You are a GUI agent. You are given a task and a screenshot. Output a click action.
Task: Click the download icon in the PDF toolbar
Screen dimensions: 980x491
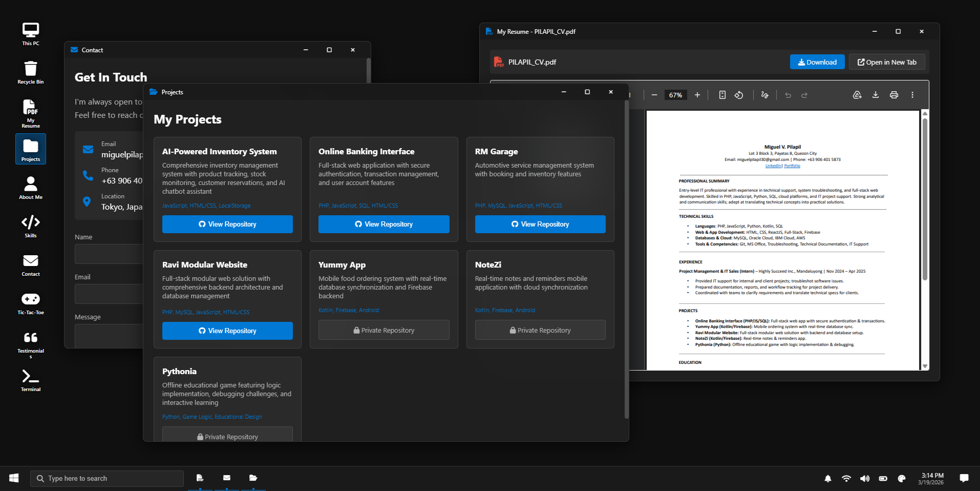coord(875,95)
